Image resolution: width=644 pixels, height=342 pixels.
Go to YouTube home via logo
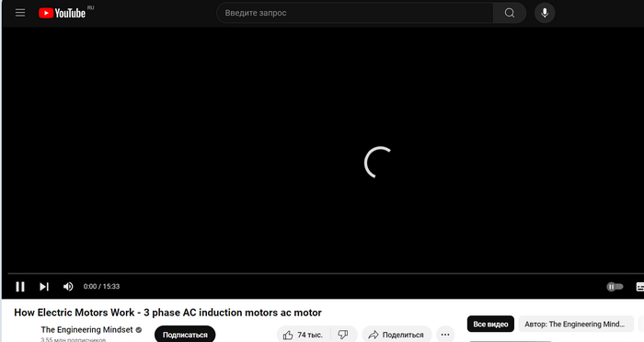62,13
